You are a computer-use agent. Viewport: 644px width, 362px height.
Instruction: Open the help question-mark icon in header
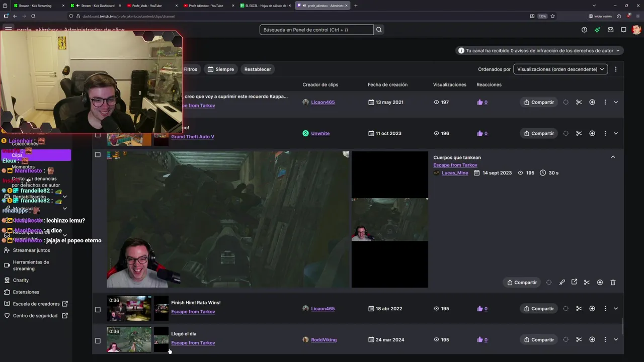pos(584,30)
